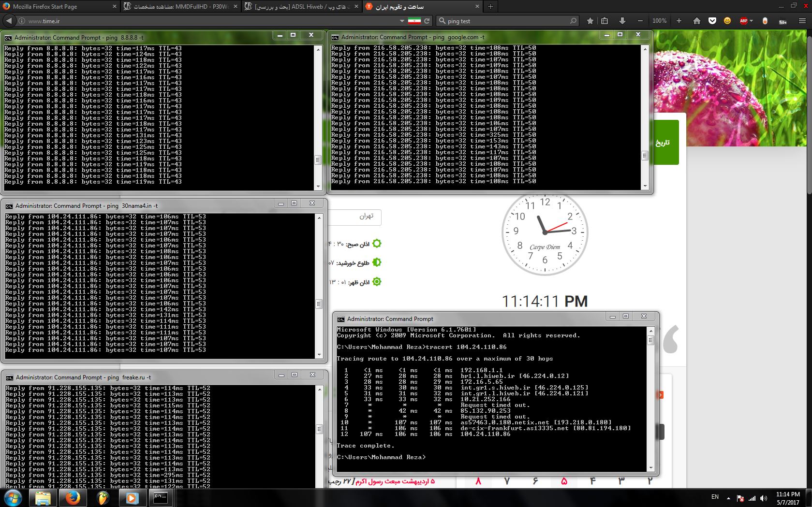Open the Downloads arrow icon
This screenshot has width=812, height=507.
tap(622, 21)
